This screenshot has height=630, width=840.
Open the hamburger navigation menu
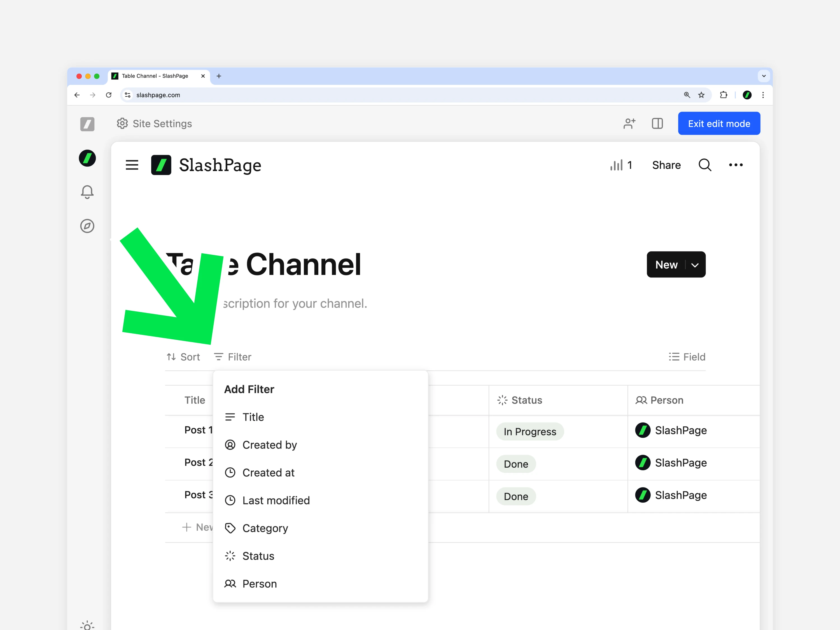point(132,165)
